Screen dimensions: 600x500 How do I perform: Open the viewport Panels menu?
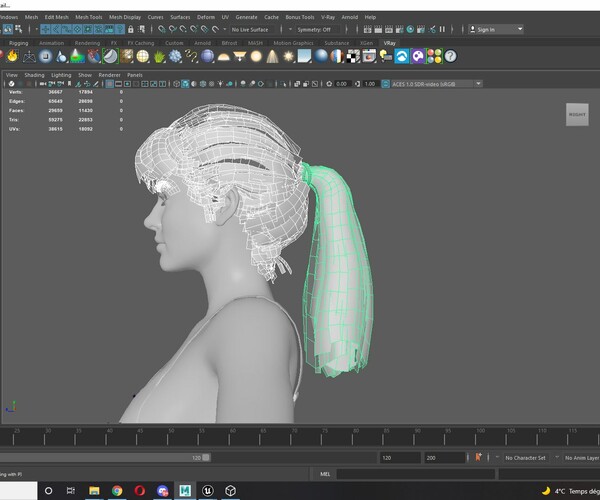coord(135,75)
